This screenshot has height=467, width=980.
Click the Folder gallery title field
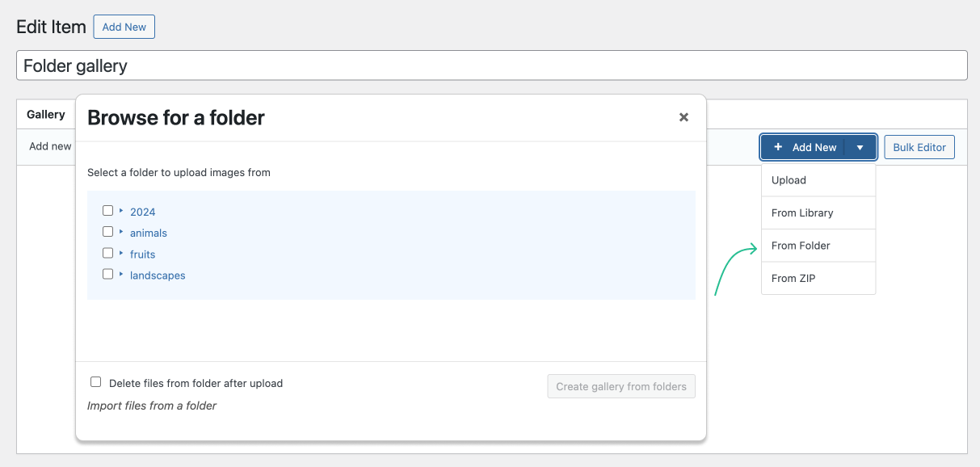click(x=491, y=65)
